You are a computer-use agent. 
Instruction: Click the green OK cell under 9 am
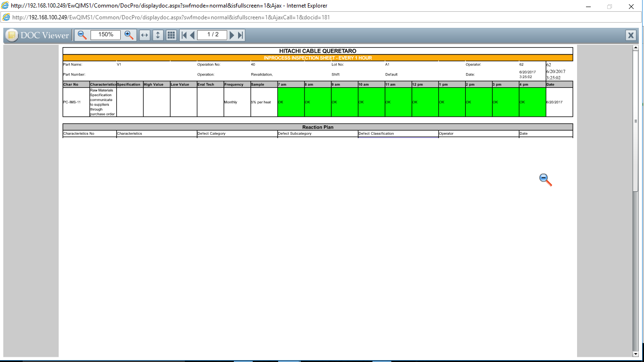pos(345,102)
